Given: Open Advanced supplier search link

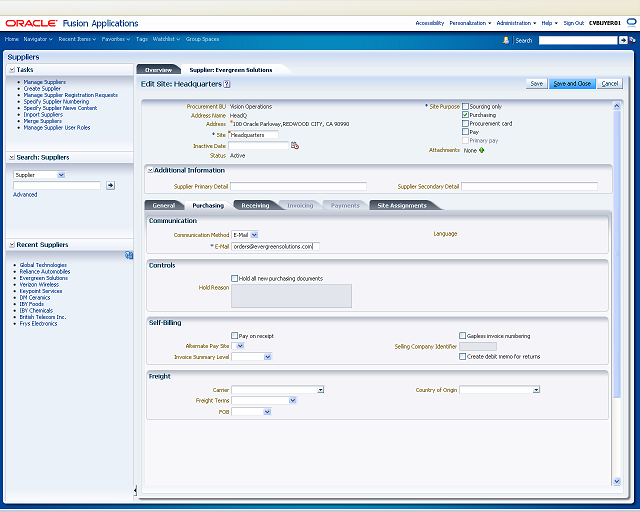Looking at the screenshot, I should coord(25,195).
